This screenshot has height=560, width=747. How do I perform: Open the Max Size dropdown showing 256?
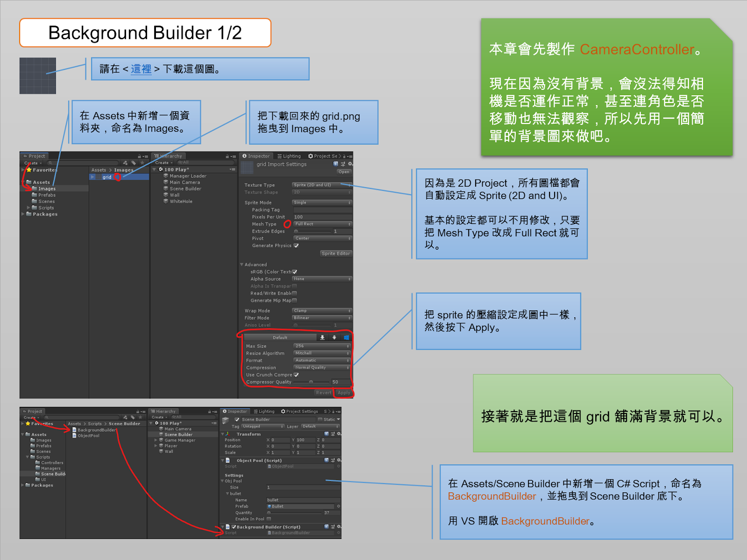(x=322, y=346)
